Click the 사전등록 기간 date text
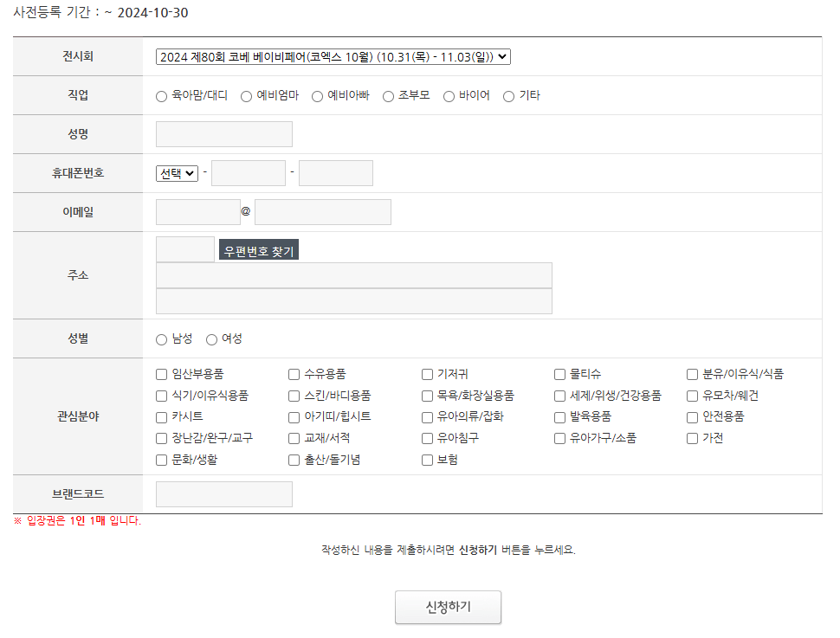The height and width of the screenshot is (638, 840). click(100, 12)
